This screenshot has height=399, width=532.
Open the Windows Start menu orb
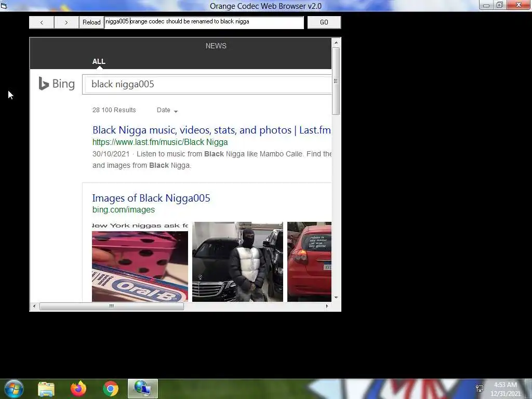14,389
